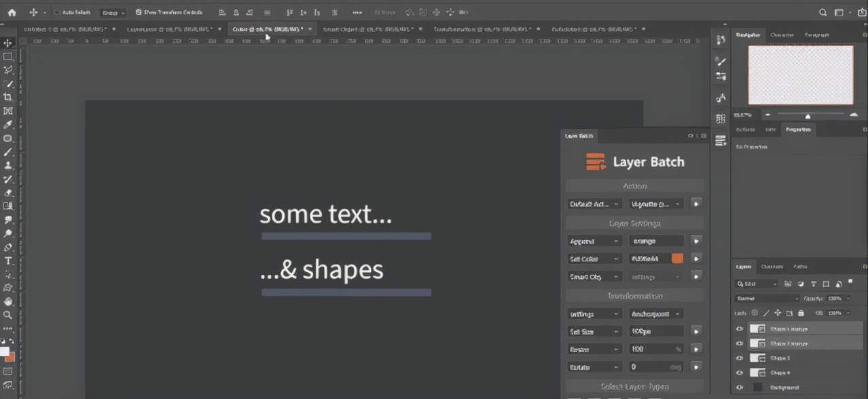Open the first document tab

65,29
